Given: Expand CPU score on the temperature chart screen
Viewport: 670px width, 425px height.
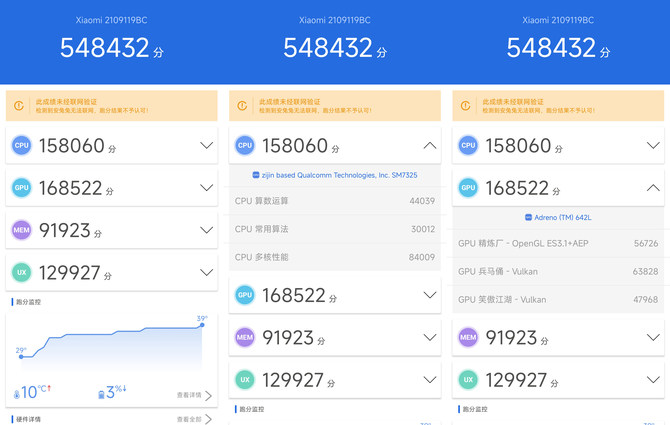Looking at the screenshot, I should 206,146.
